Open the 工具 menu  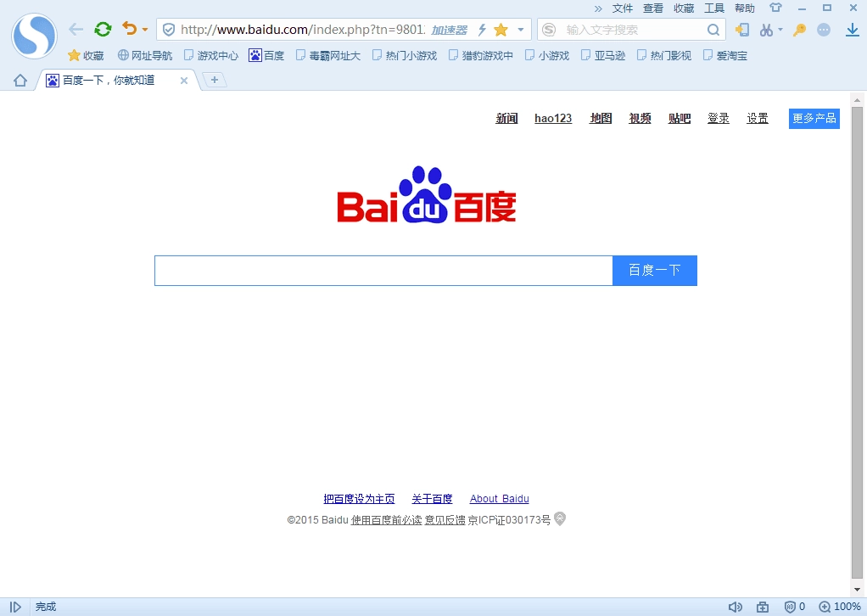pos(714,8)
